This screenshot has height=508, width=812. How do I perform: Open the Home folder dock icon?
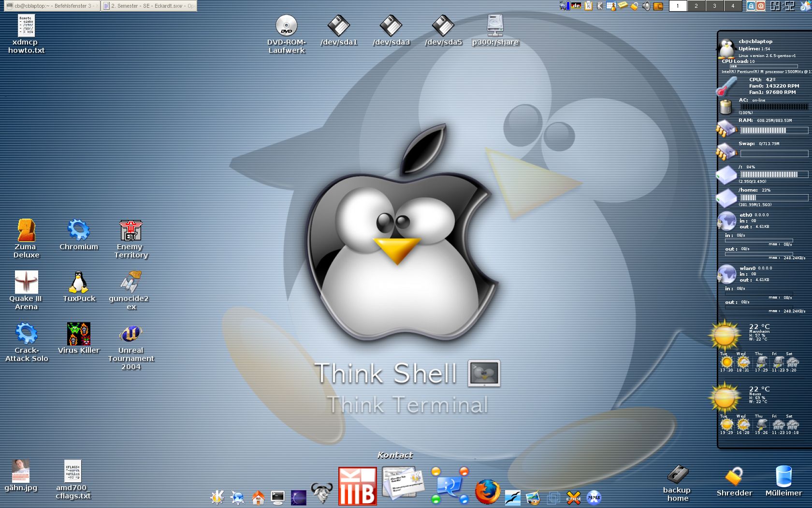click(258, 497)
